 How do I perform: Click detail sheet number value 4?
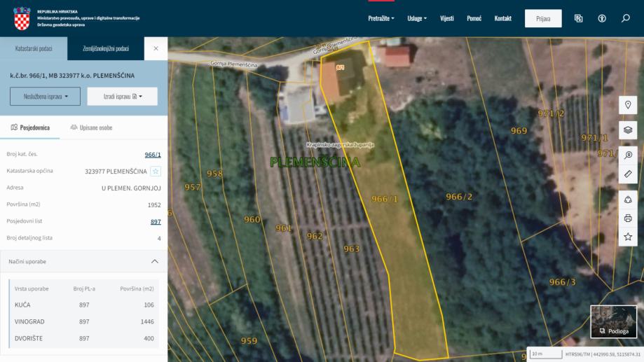click(159, 239)
